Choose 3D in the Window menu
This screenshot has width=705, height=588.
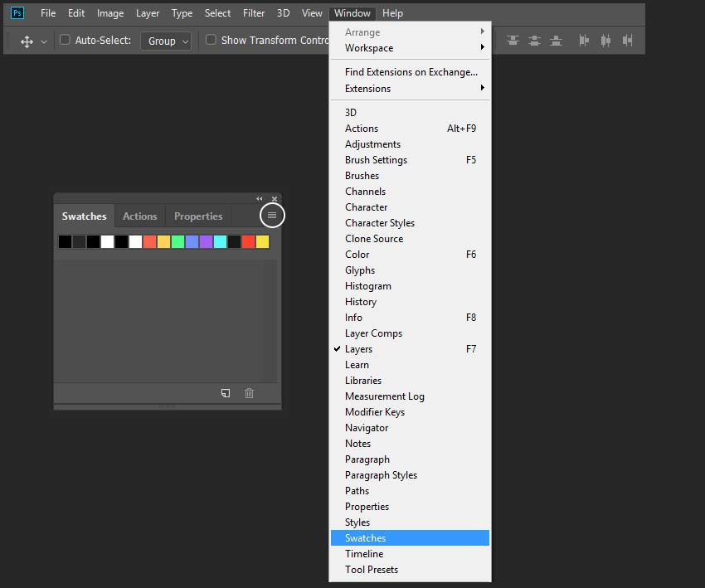[410, 113]
